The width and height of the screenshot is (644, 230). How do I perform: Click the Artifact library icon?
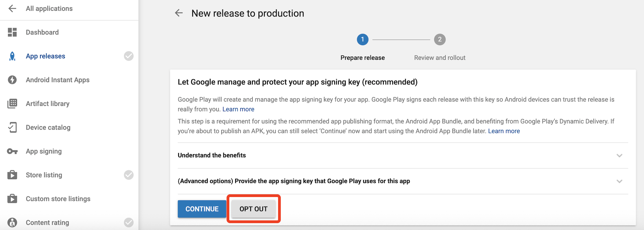click(12, 104)
